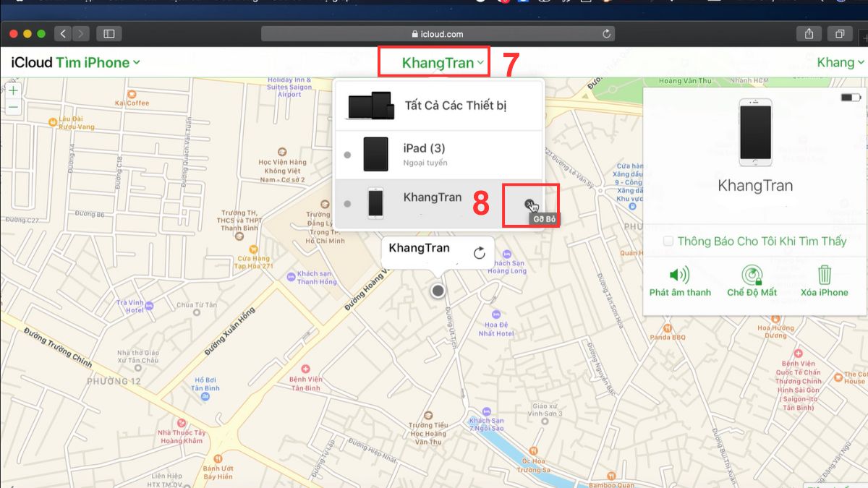Viewport: 868px width, 488px height.
Task: Click the zoom out minus button on map
Action: [14, 107]
